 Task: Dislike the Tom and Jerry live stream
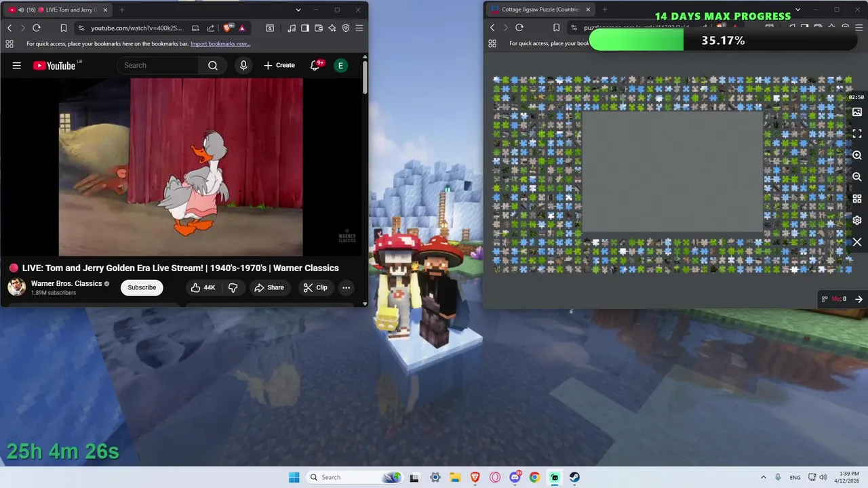point(233,287)
